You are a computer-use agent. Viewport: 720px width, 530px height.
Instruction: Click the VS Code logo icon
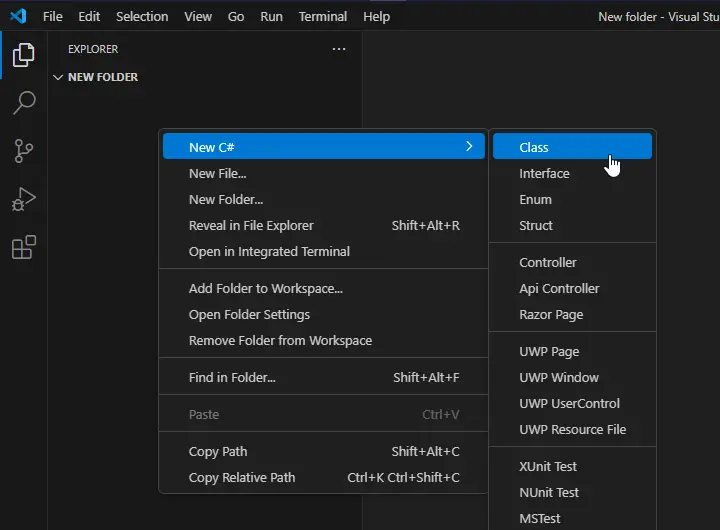point(17,16)
